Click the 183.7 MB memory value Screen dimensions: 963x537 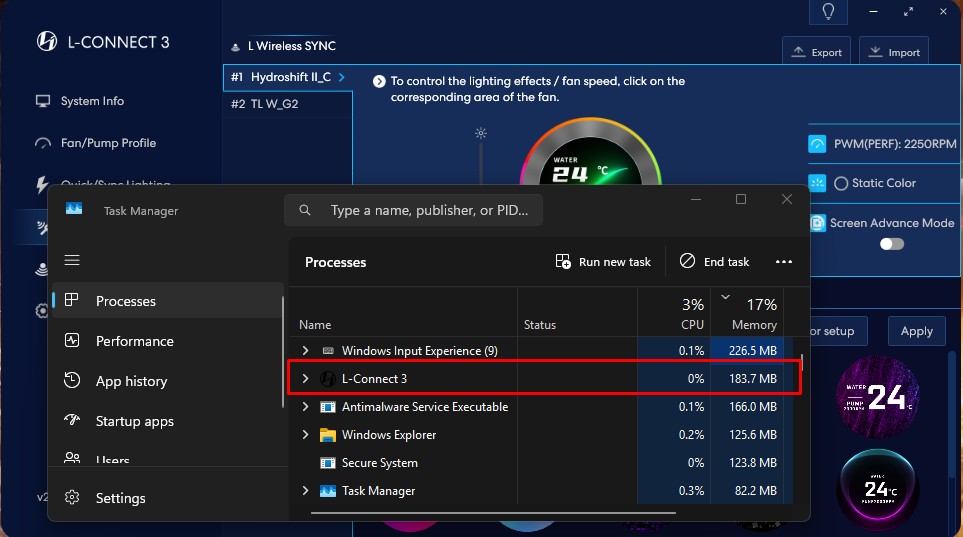point(752,379)
